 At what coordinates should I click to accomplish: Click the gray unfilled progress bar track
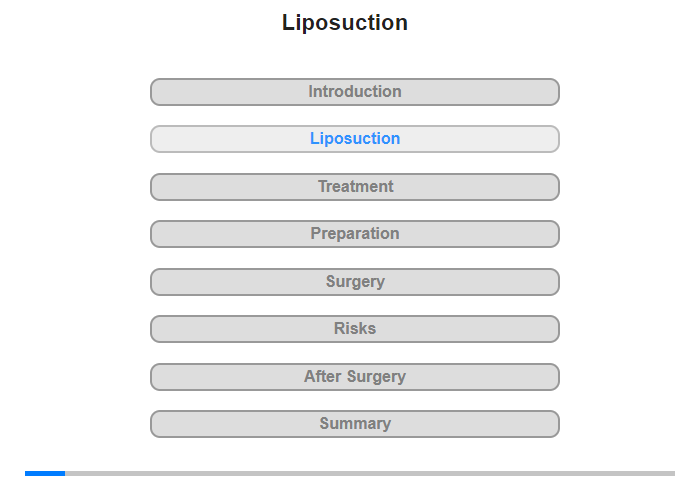tap(370, 473)
